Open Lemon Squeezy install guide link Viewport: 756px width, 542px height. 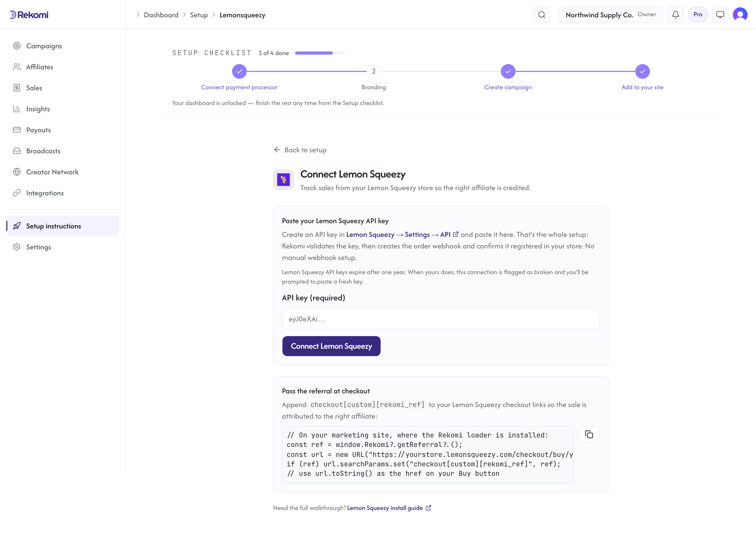pyautogui.click(x=389, y=508)
